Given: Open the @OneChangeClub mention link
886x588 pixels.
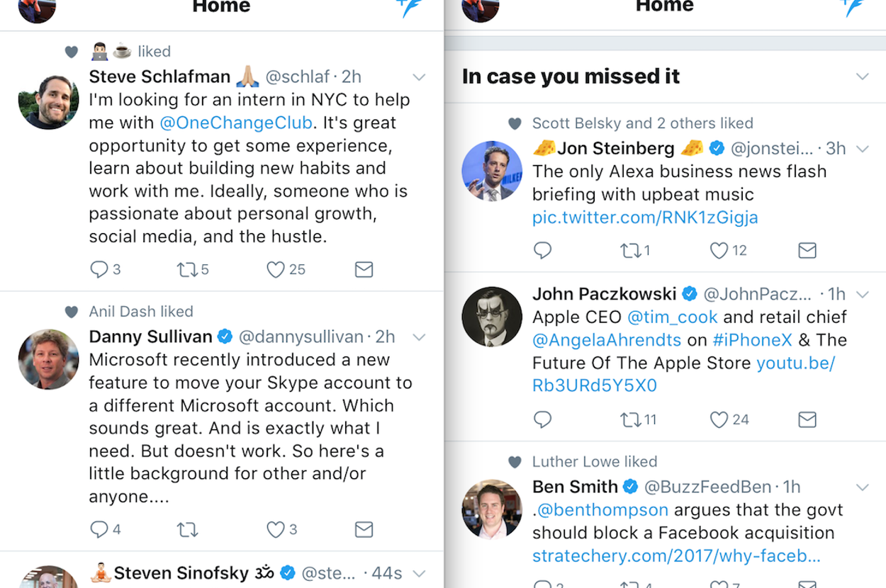Looking at the screenshot, I should click(x=236, y=123).
